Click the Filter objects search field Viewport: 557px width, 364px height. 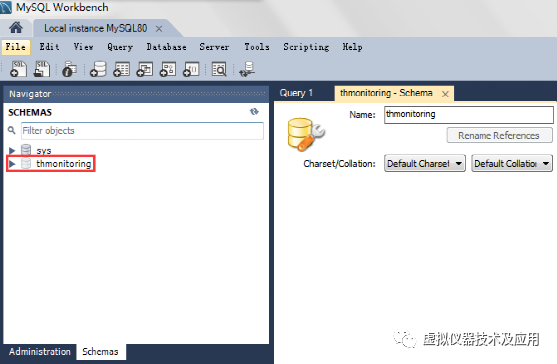tap(142, 131)
